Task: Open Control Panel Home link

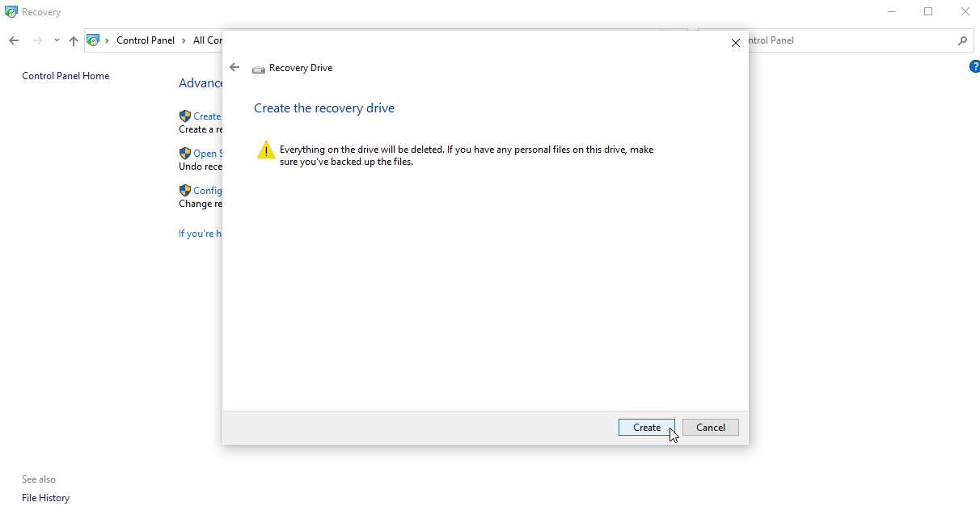Action: click(x=65, y=76)
